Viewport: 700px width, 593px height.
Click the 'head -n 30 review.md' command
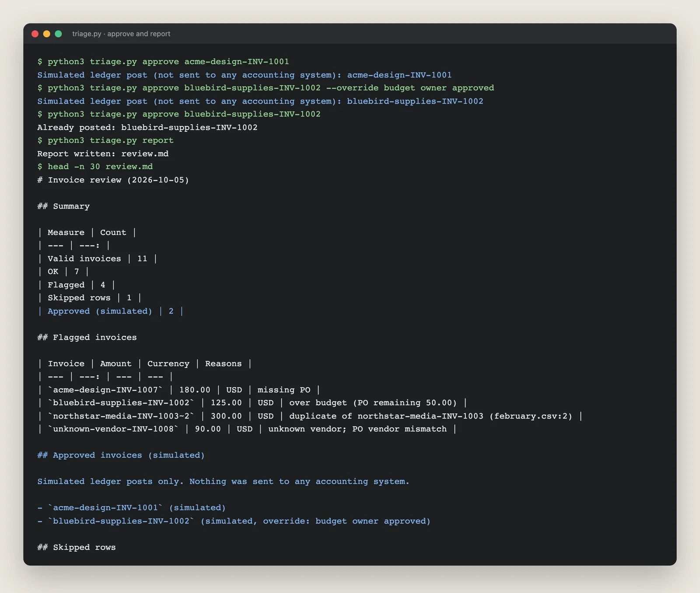coord(100,167)
